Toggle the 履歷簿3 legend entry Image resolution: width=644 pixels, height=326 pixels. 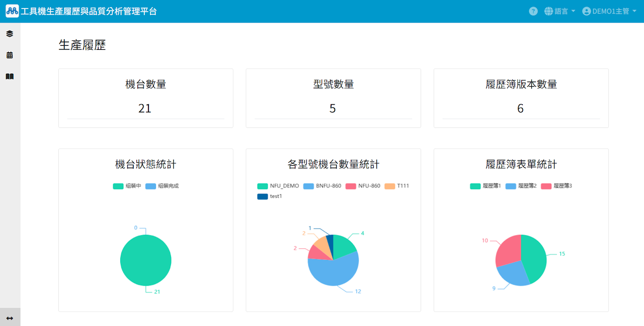557,186
